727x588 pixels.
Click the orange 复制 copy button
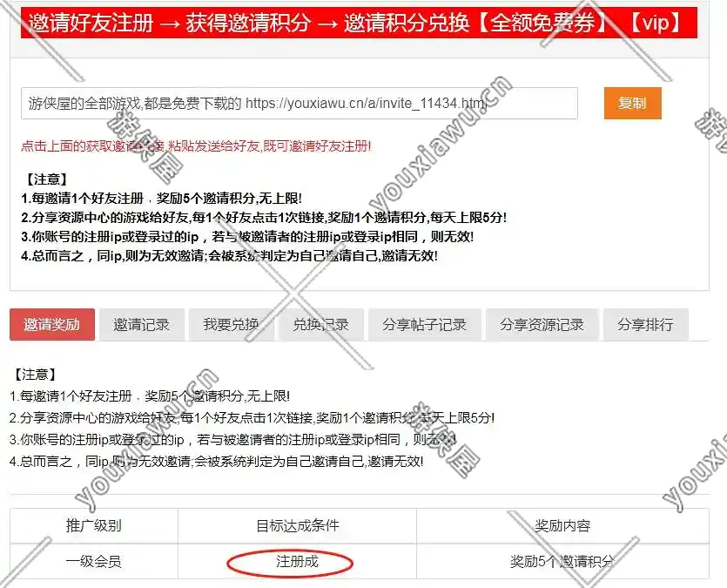click(632, 103)
